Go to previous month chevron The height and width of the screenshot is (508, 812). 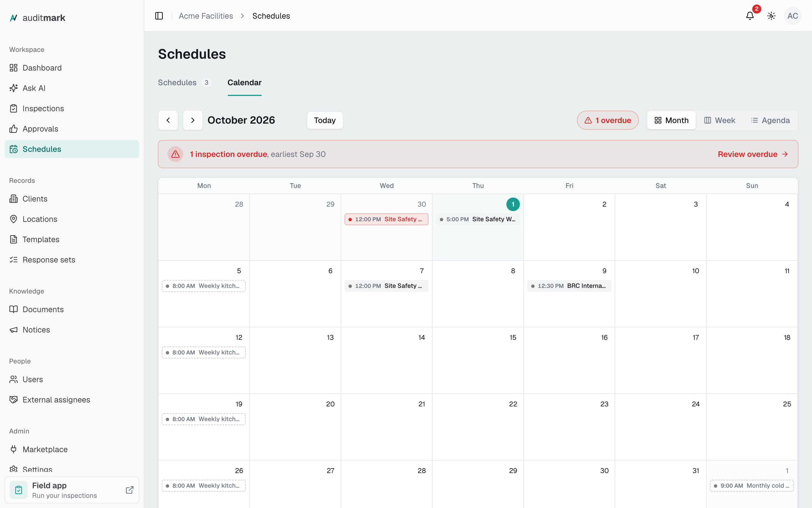pyautogui.click(x=168, y=120)
